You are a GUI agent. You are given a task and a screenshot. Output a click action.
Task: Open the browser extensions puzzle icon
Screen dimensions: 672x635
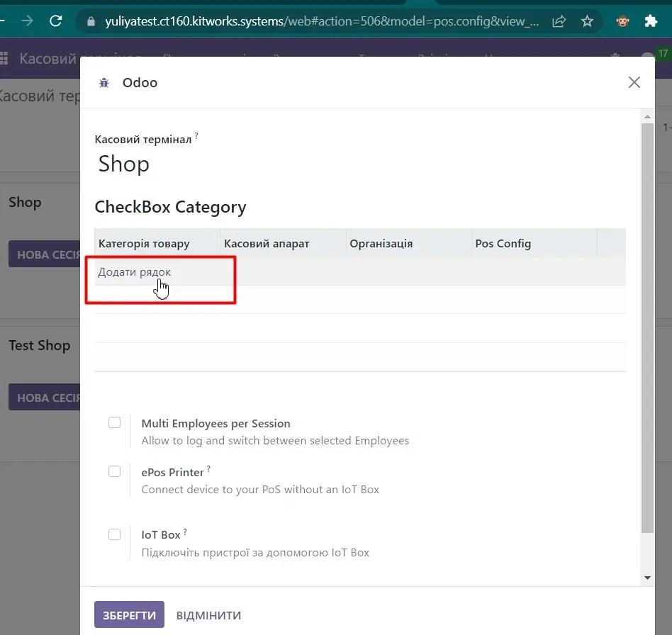point(651,21)
